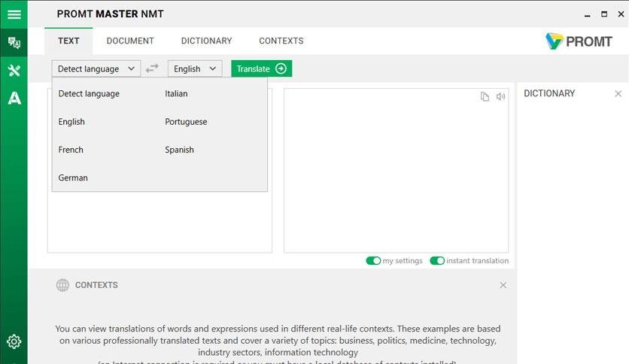Click the Contexts globe icon
629x364 pixels.
click(x=62, y=285)
